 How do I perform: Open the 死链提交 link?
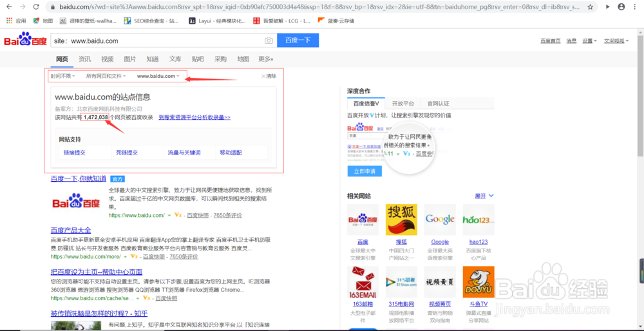coord(126,153)
